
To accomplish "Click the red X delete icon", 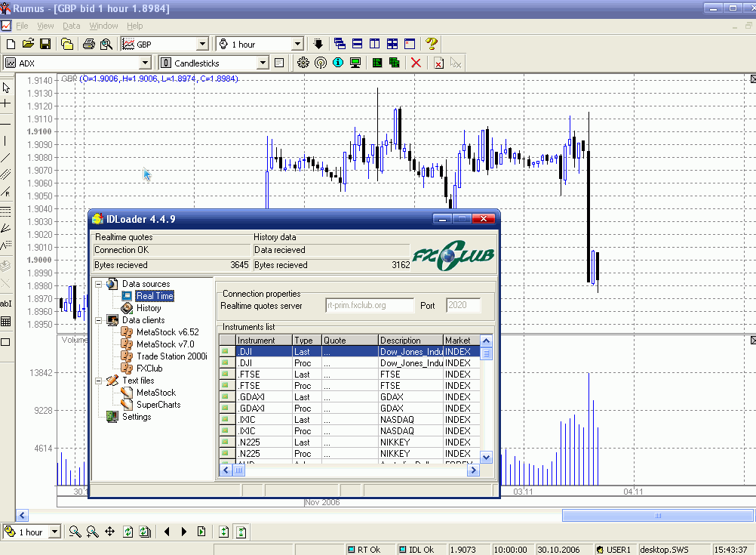I will [416, 63].
